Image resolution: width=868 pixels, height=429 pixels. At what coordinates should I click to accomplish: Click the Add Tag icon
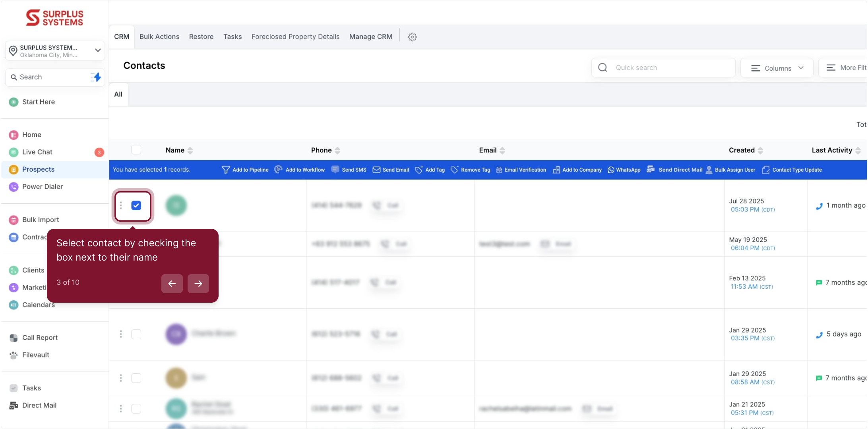tap(419, 170)
